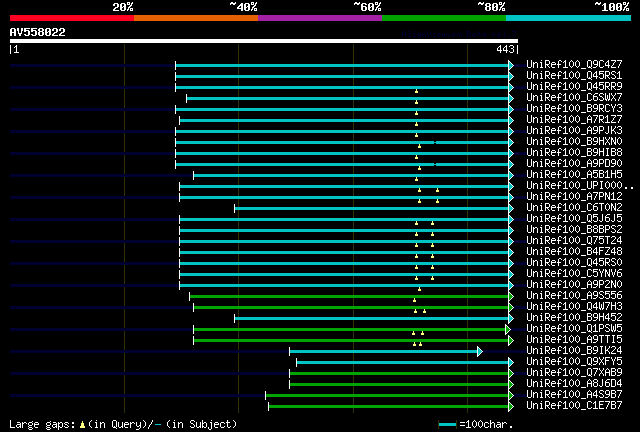Click the UniRef100_Q4W7H3 label
The image size is (640, 432).
[x=574, y=307]
